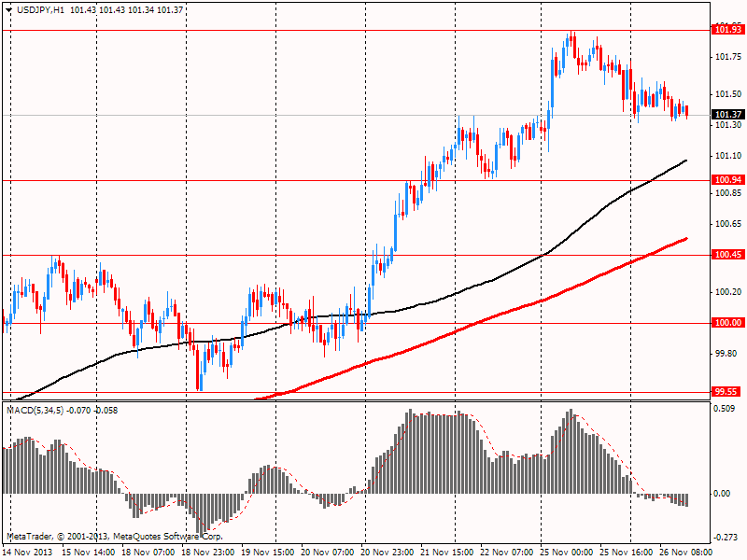Viewport: 747px width, 560px height.
Task: Click the 100.65 price scale value
Action: point(728,224)
